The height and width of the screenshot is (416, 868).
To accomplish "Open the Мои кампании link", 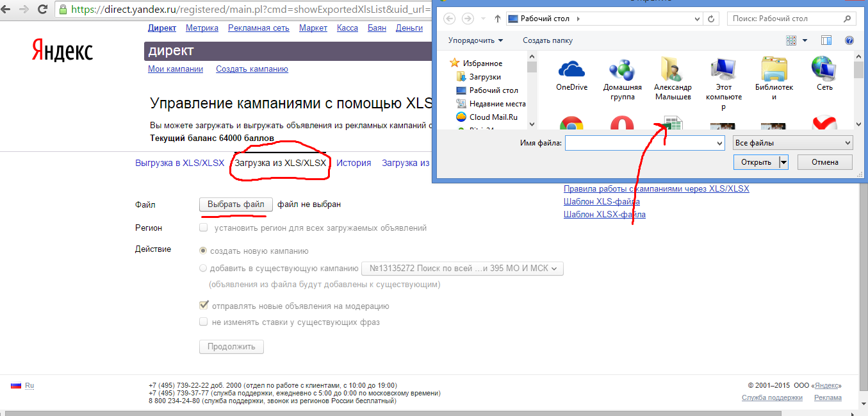I will pos(176,69).
